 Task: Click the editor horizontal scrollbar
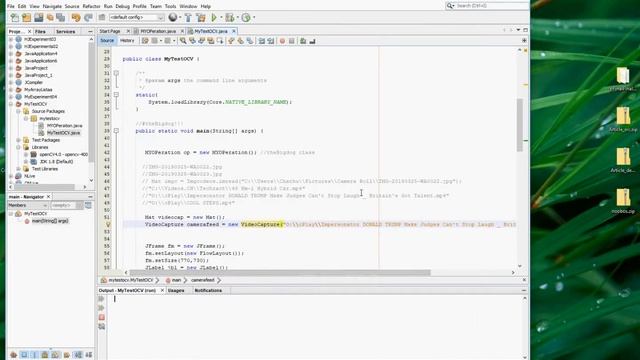[280, 272]
